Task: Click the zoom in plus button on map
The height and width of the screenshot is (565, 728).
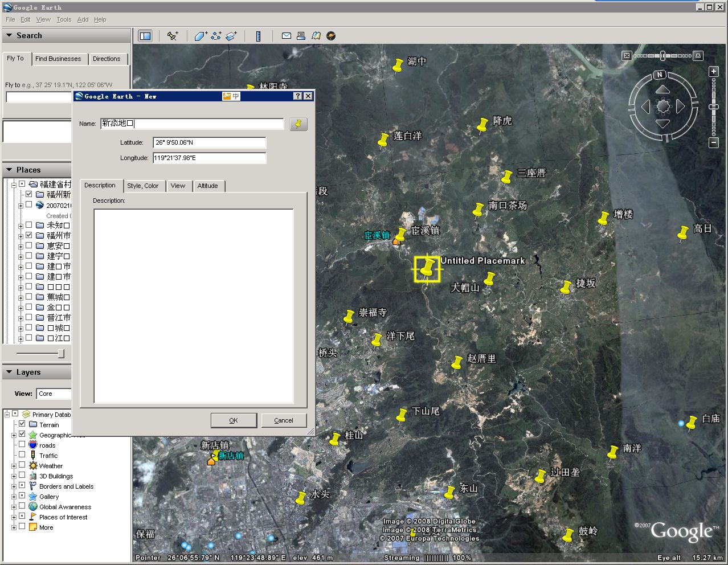Action: pyautogui.click(x=714, y=71)
